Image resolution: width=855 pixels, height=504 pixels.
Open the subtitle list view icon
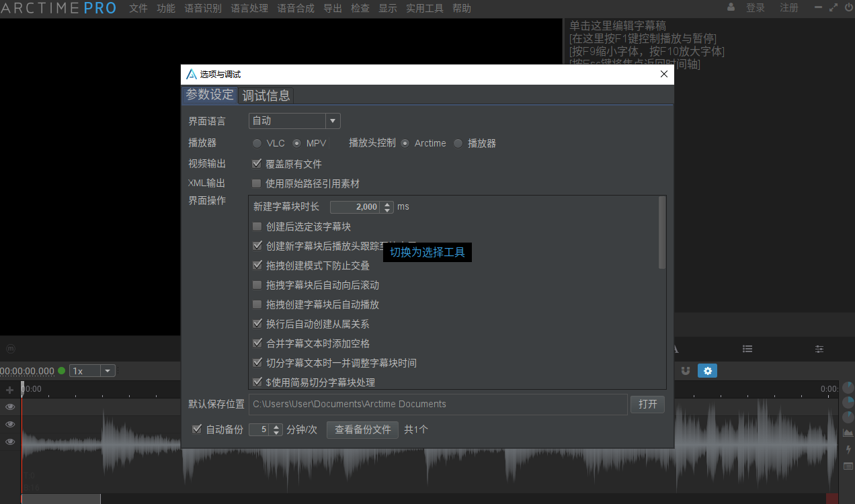747,349
